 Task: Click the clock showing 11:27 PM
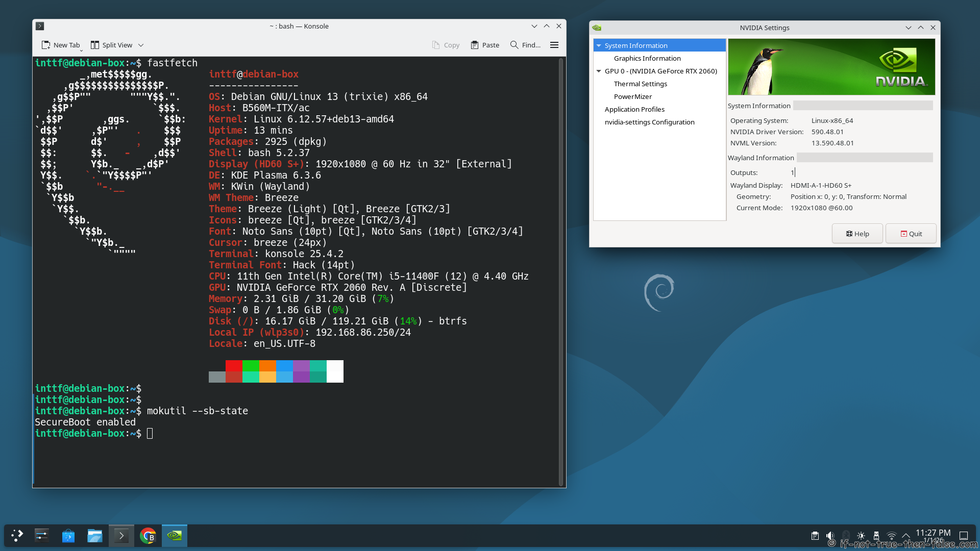click(x=933, y=533)
